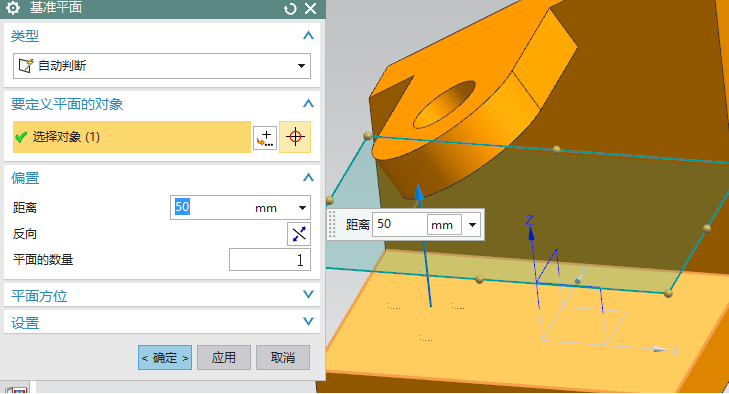Viewport: 729px width, 394px height.
Task: Click the 平面的数量 input field
Action: tap(270, 260)
